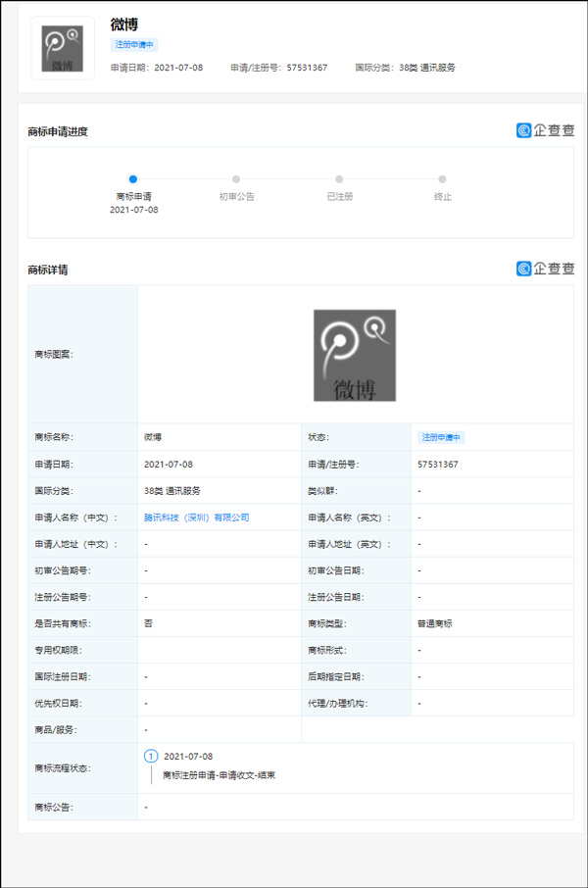Click the 商标详情 section heading
This screenshot has width=588, height=888.
coord(48,270)
